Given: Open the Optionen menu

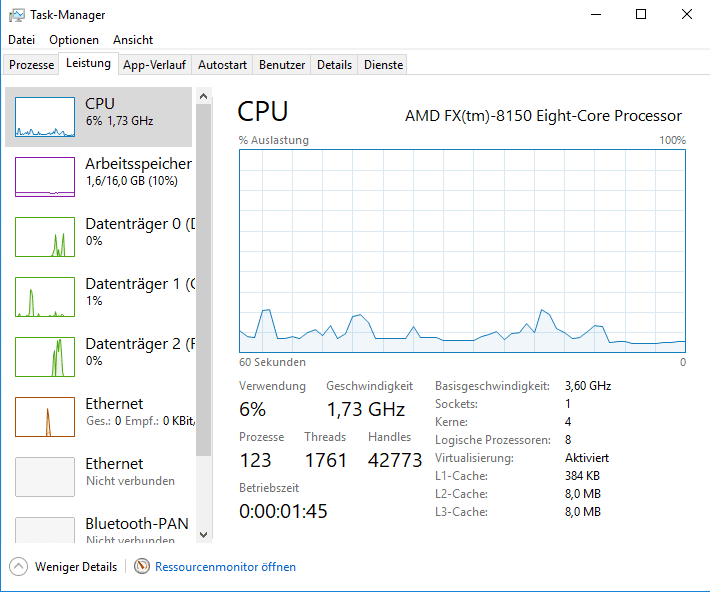Looking at the screenshot, I should (74, 40).
